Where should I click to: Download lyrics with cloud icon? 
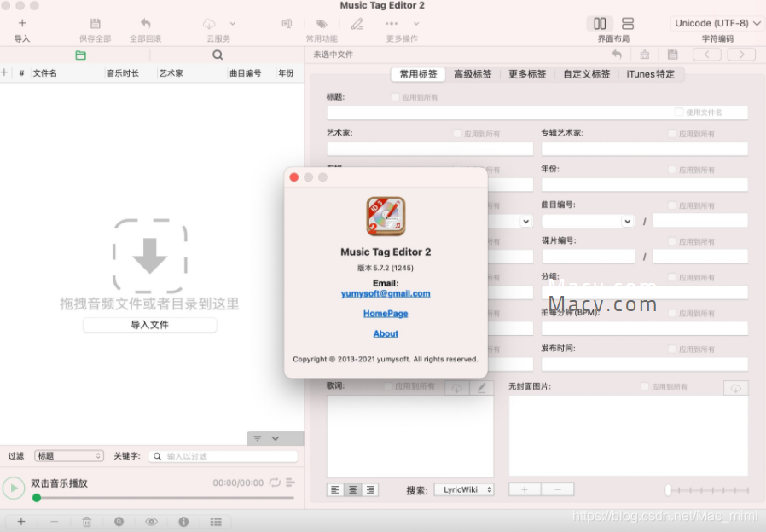456,388
